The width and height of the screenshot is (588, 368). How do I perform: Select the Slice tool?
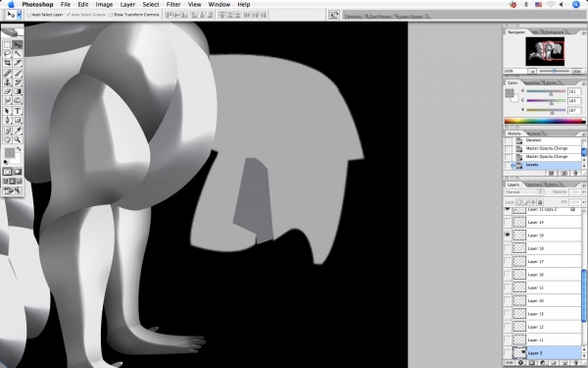coord(18,63)
